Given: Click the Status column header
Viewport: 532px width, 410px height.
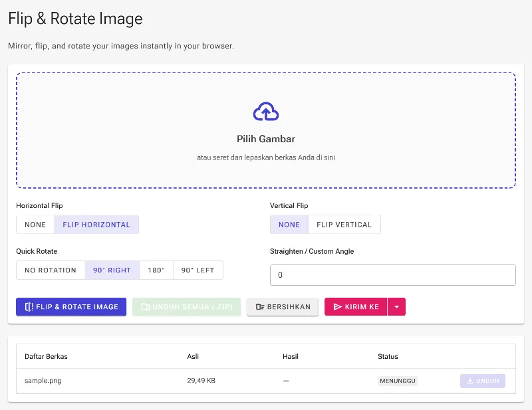Looking at the screenshot, I should 388,356.
